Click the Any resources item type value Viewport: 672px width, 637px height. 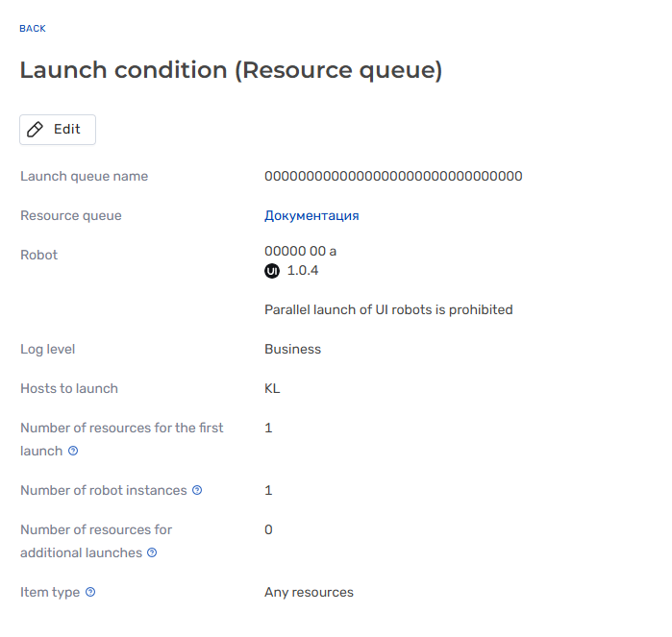pos(309,592)
